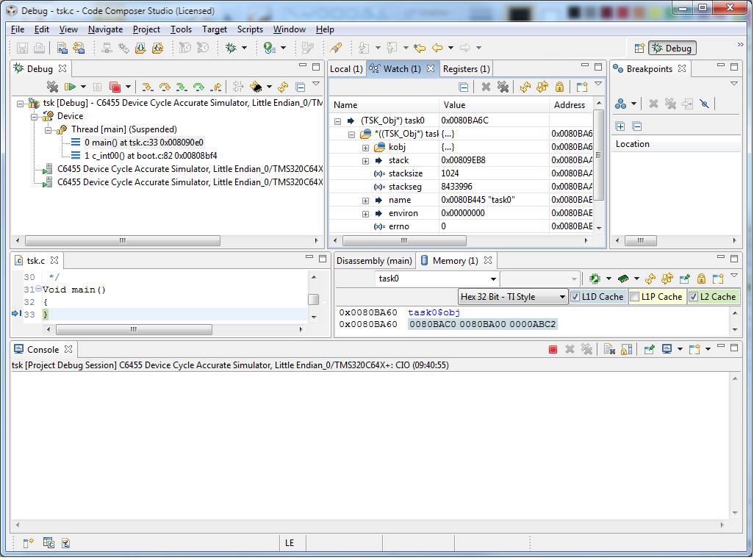Screen dimensions: 754x560
Task: Click the Open Perspective icon
Action: click(639, 48)
